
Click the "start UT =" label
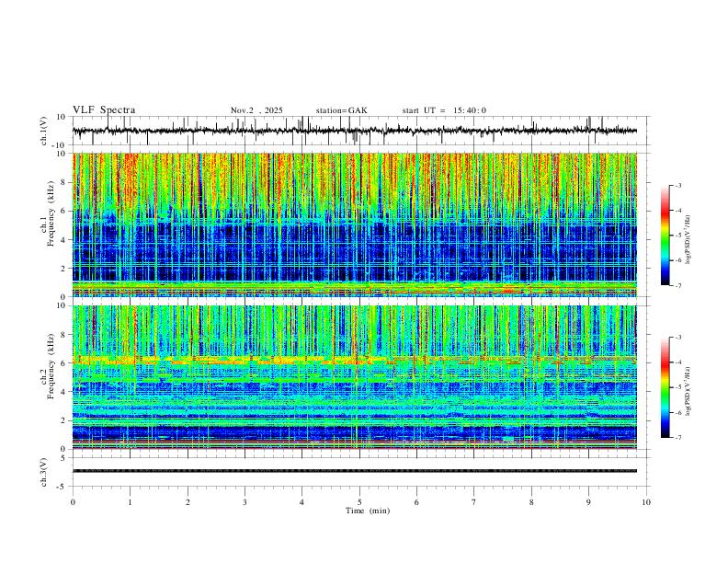tap(424, 110)
